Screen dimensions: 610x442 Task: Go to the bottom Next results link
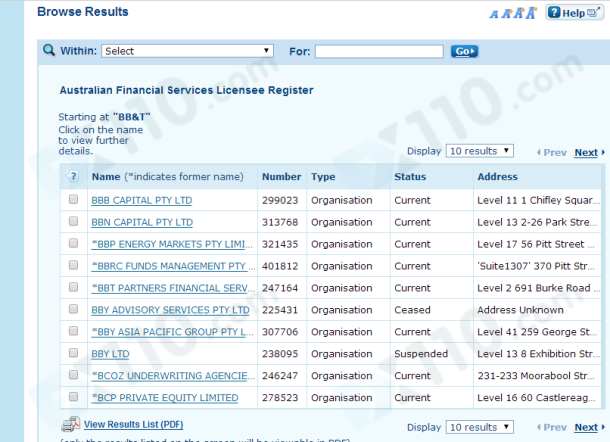point(586,427)
